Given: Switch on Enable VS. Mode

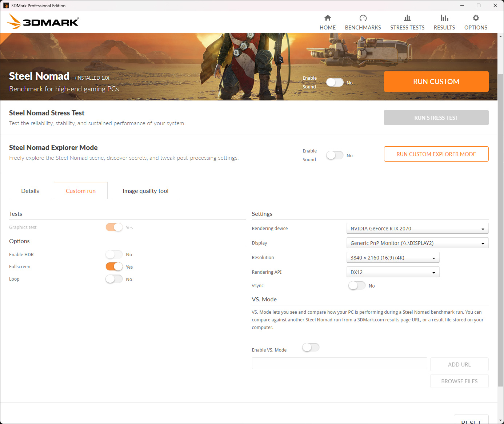Looking at the screenshot, I should [x=311, y=348].
